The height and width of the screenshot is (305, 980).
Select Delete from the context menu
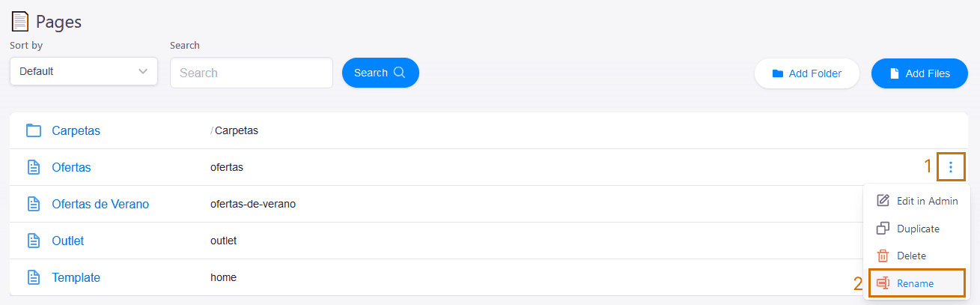click(x=911, y=256)
